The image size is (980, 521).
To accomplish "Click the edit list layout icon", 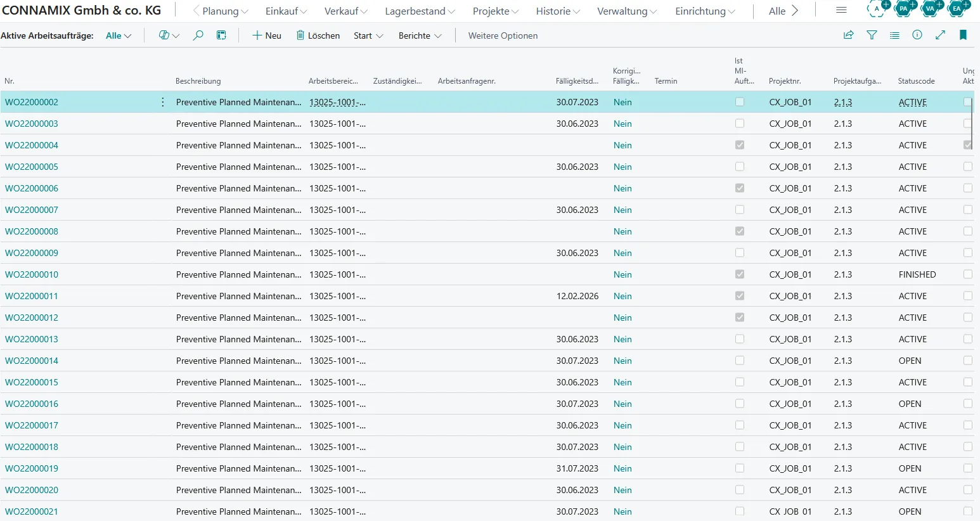I will pos(221,35).
